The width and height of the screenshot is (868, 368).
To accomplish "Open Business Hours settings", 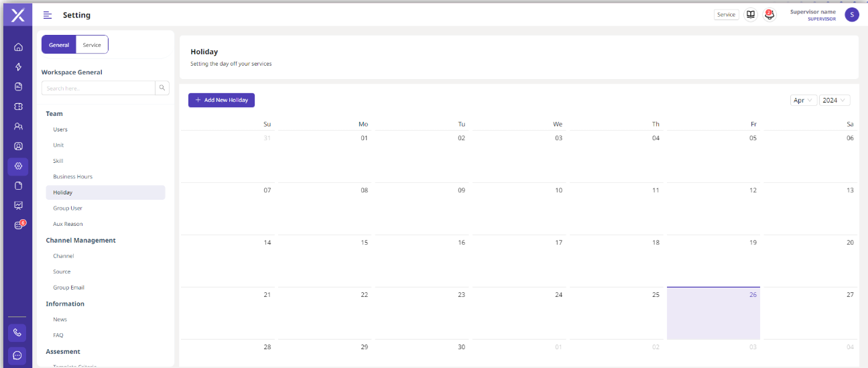I will [x=73, y=177].
